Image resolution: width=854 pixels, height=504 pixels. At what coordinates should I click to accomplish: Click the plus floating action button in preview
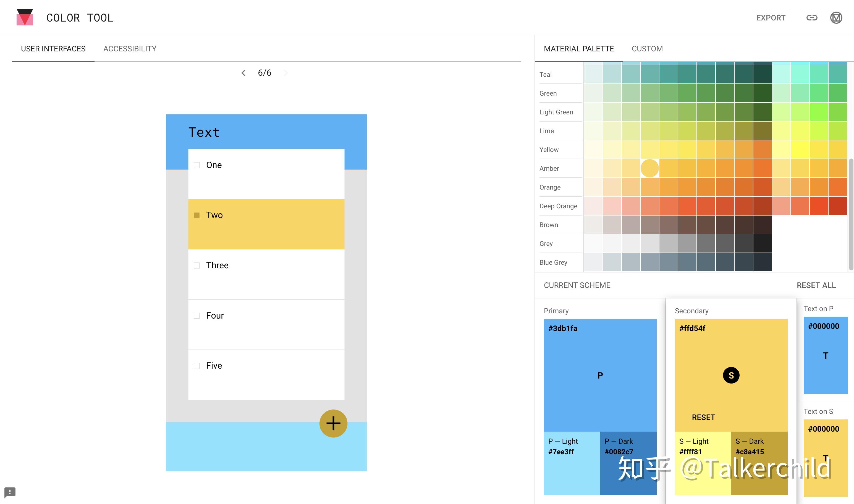click(333, 423)
